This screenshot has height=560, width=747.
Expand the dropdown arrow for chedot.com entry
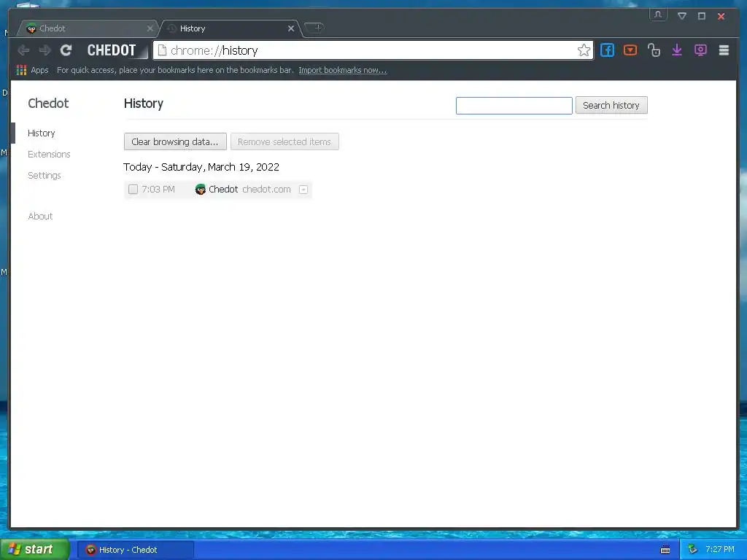303,190
